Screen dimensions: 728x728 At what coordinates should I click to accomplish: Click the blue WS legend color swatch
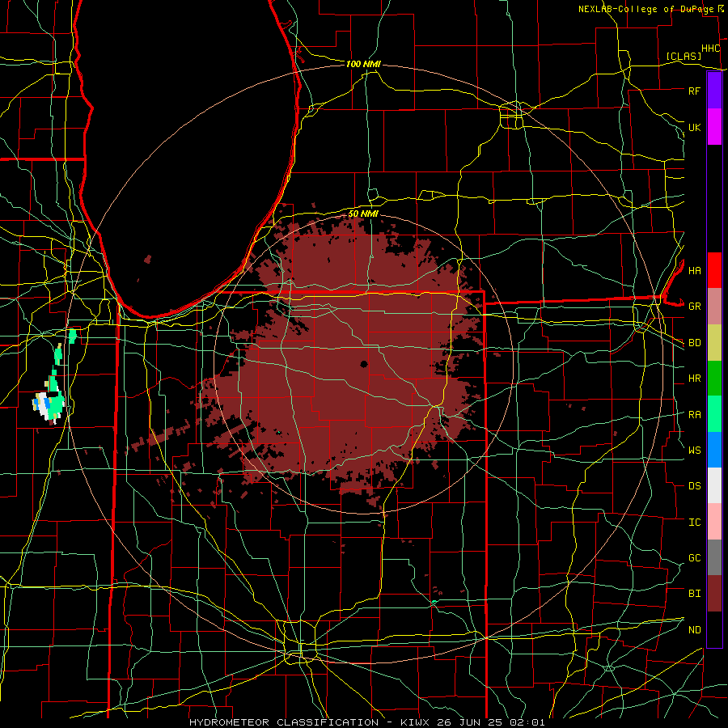pos(714,450)
